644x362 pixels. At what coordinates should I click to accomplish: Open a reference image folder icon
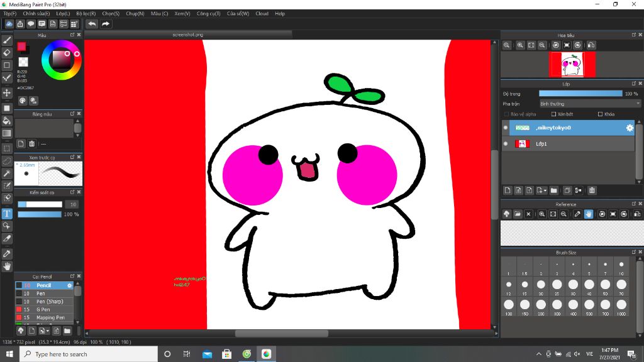tap(518, 214)
